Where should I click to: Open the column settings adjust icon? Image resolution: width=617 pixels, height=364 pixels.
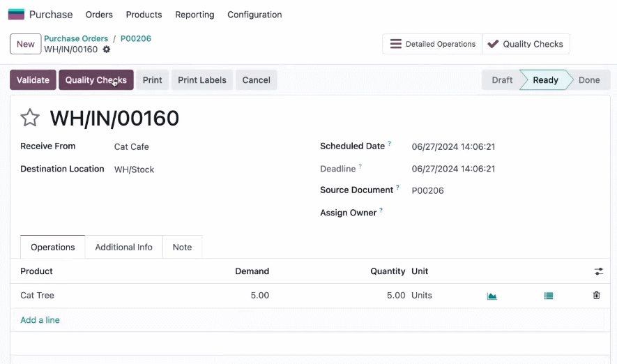pos(598,271)
